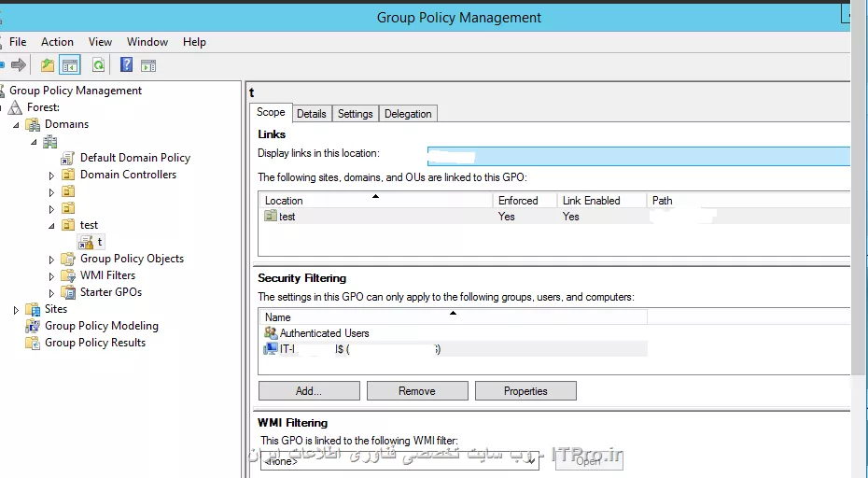Toggle the Show/Hide Action Pane icon
868x478 pixels.
click(148, 66)
